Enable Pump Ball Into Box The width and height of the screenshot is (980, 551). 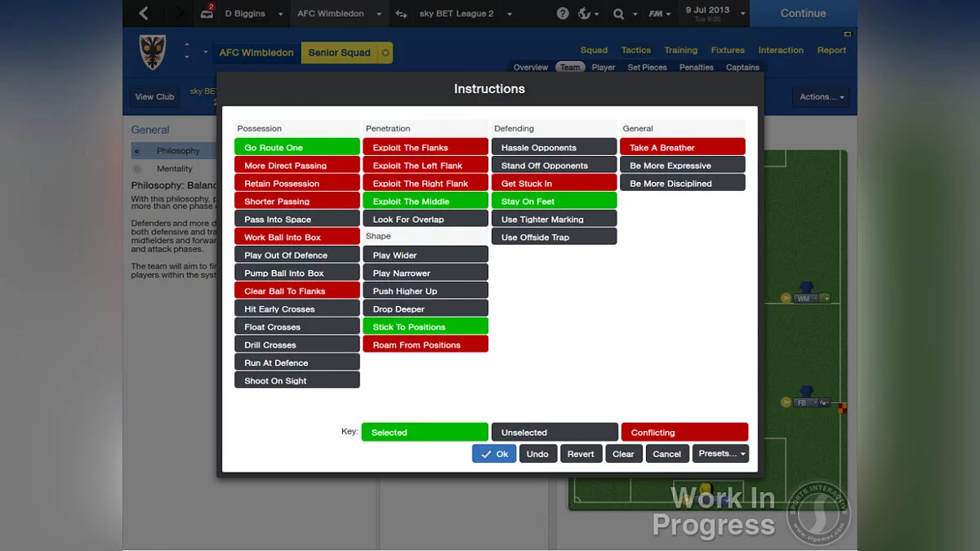[297, 273]
